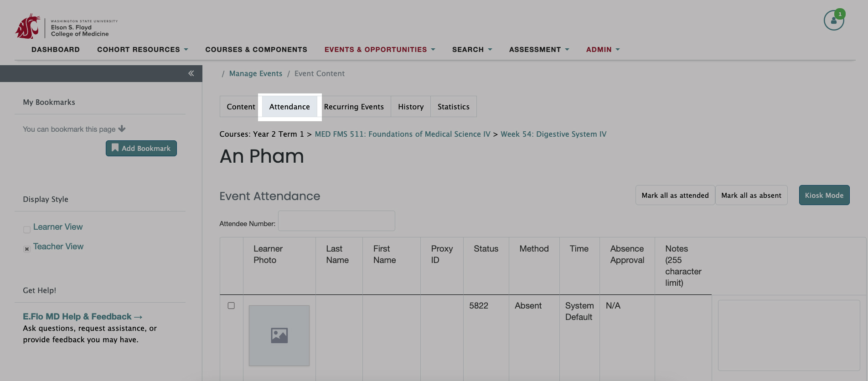Viewport: 868px width, 381px height.
Task: Click the learner photo placeholder image
Action: pyautogui.click(x=279, y=335)
